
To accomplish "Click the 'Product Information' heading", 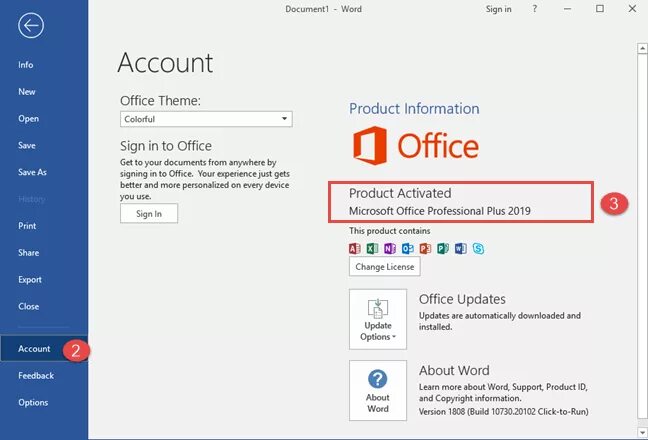I will 414,109.
